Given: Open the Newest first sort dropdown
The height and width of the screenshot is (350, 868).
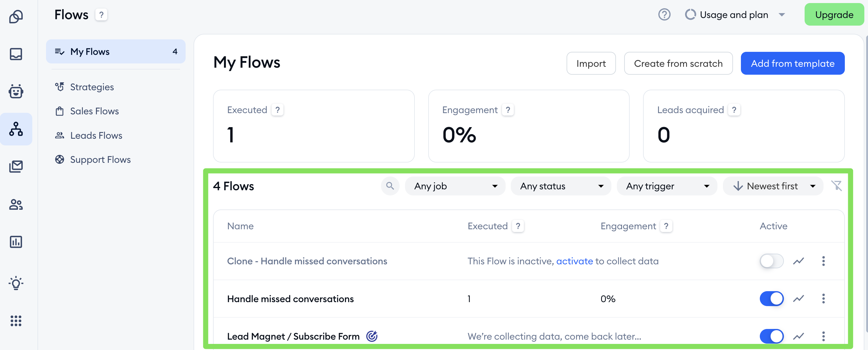Looking at the screenshot, I should (773, 186).
